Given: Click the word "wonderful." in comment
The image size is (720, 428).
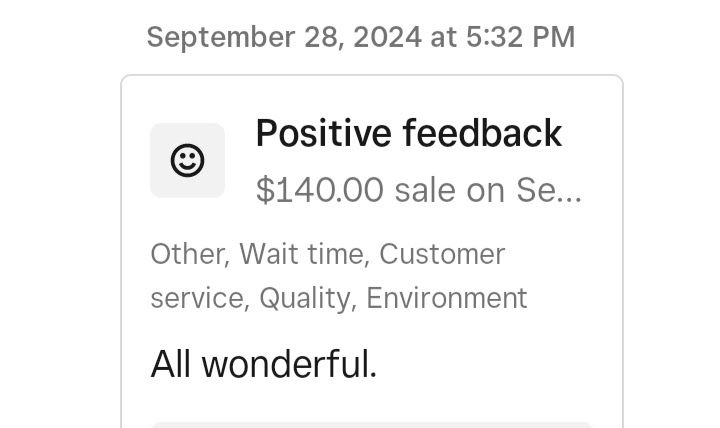Looking at the screenshot, I should point(289,364).
